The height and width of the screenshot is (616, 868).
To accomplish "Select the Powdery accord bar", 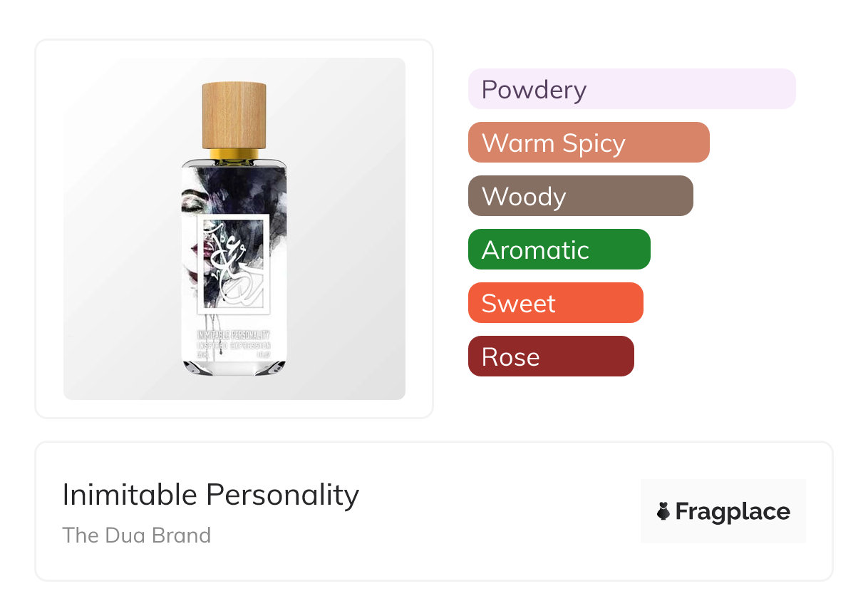I will (631, 89).
